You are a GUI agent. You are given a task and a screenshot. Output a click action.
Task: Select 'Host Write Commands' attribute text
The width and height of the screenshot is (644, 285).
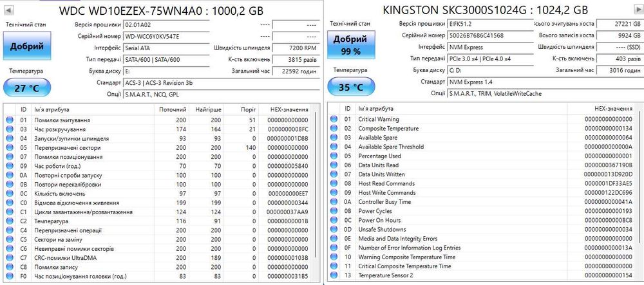tap(387, 192)
